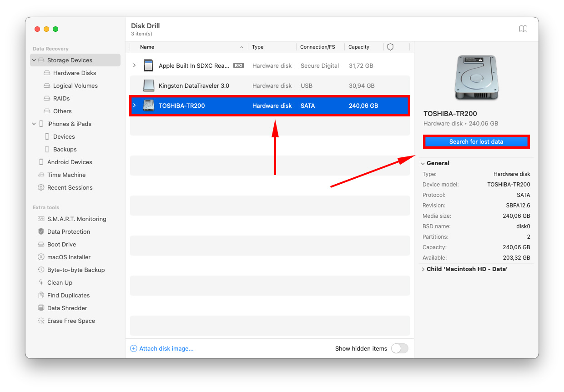The image size is (564, 392).
Task: Open Logical Volumes category
Action: (76, 85)
